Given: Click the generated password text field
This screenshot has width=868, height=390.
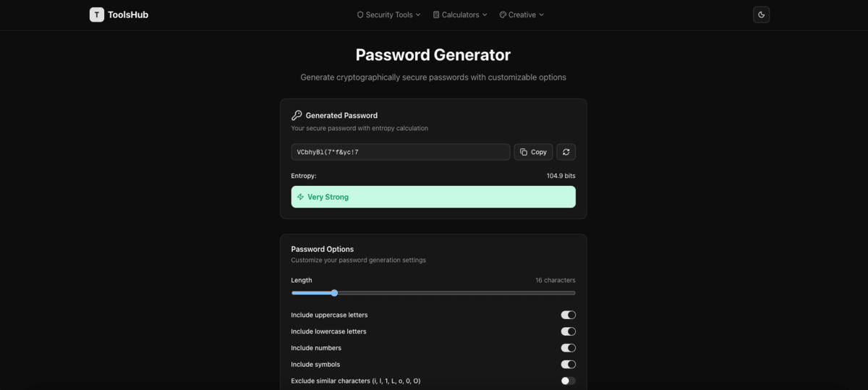Looking at the screenshot, I should click(401, 152).
